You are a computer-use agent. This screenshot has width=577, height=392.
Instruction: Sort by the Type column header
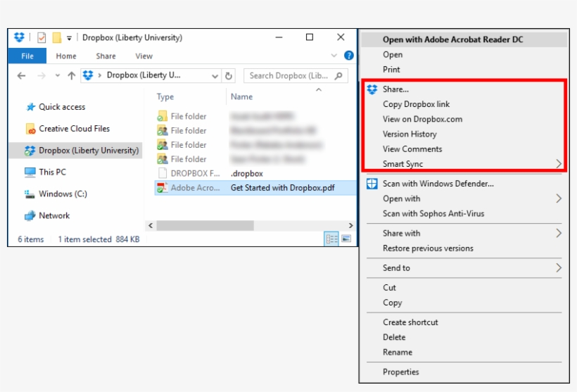[x=165, y=97]
